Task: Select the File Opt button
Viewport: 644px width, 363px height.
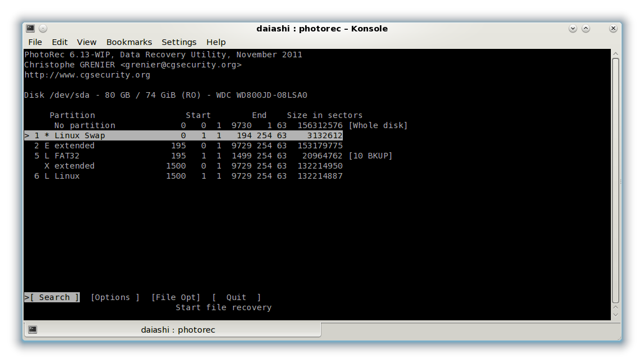Action: pyautogui.click(x=176, y=297)
